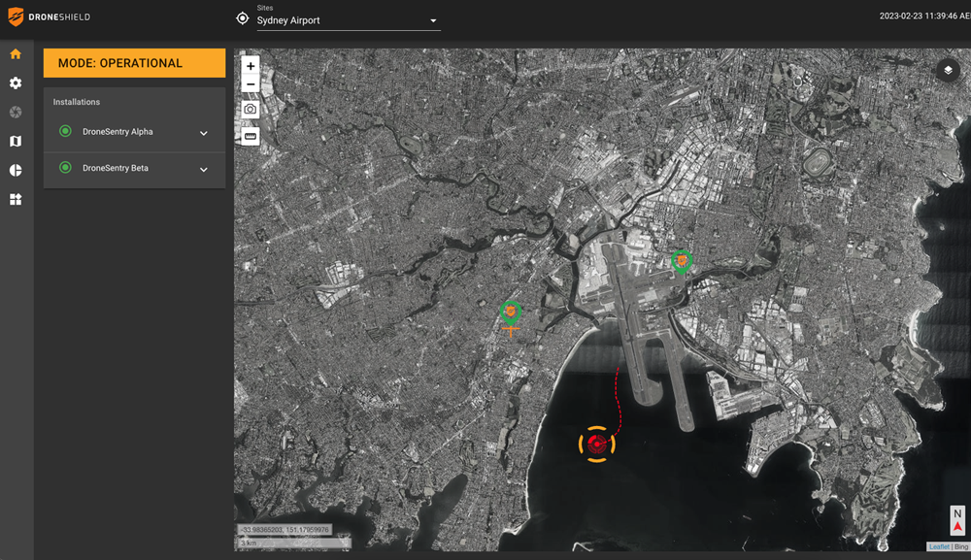Viewport: 971px width, 560px height.
Task: Click the north arrow compass indicator
Action: click(x=957, y=520)
